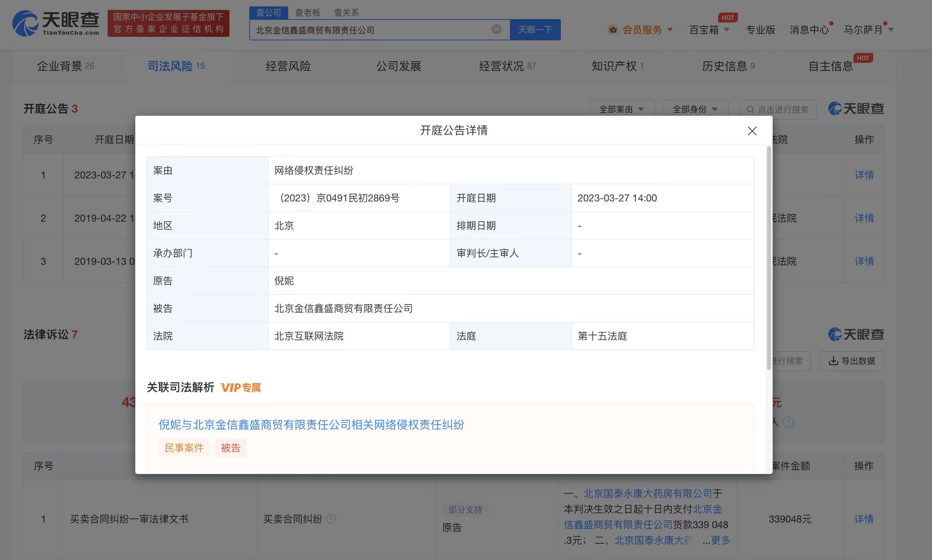
Task: Open the 经营风险 tab
Action: (288, 67)
